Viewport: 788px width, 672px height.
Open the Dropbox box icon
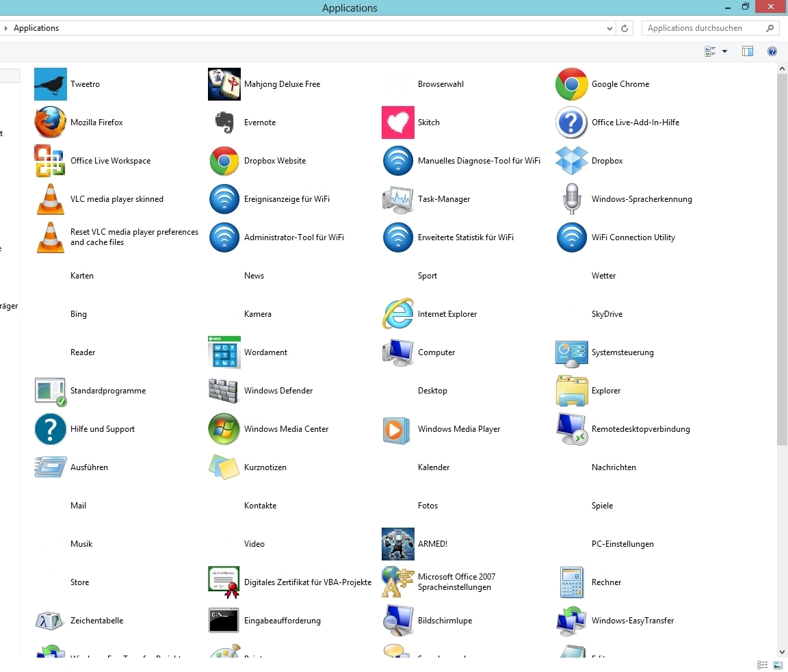pyautogui.click(x=571, y=161)
